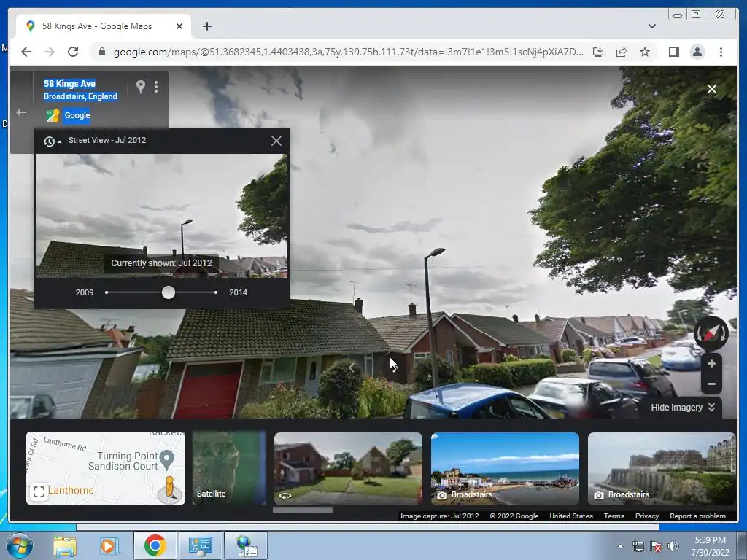The image size is (747, 560).
Task: Click the back arrow in Street View panel
Action: (x=21, y=112)
